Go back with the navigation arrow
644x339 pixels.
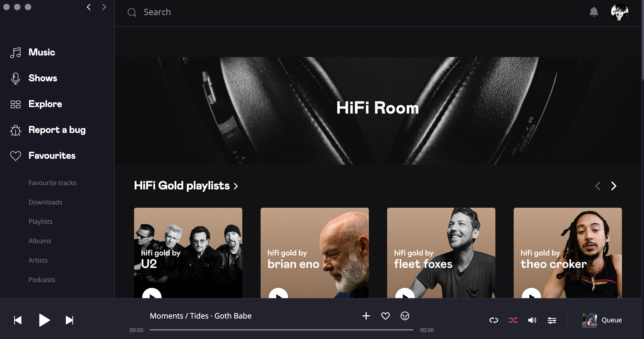pyautogui.click(x=89, y=7)
